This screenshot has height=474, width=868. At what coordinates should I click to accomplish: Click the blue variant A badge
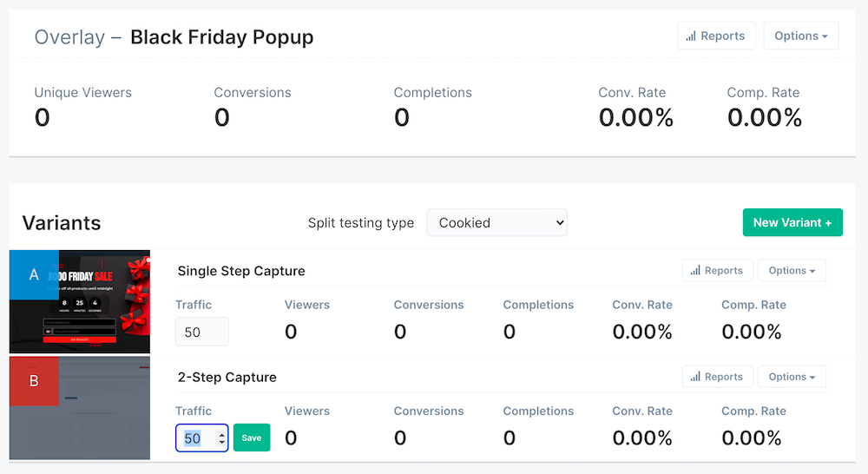point(34,274)
